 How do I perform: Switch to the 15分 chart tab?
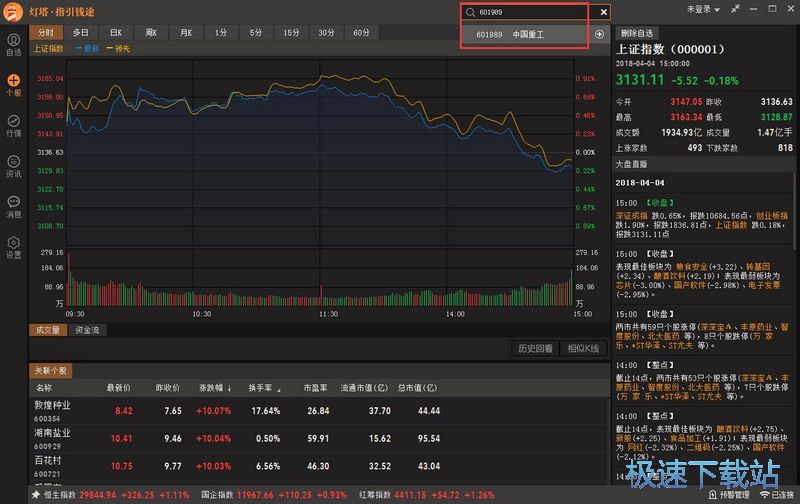291,33
